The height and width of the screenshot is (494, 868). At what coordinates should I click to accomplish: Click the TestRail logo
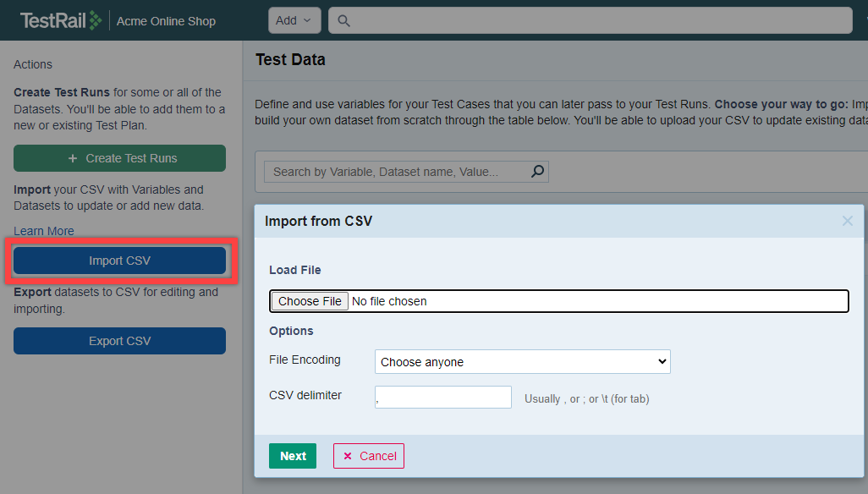(60, 20)
